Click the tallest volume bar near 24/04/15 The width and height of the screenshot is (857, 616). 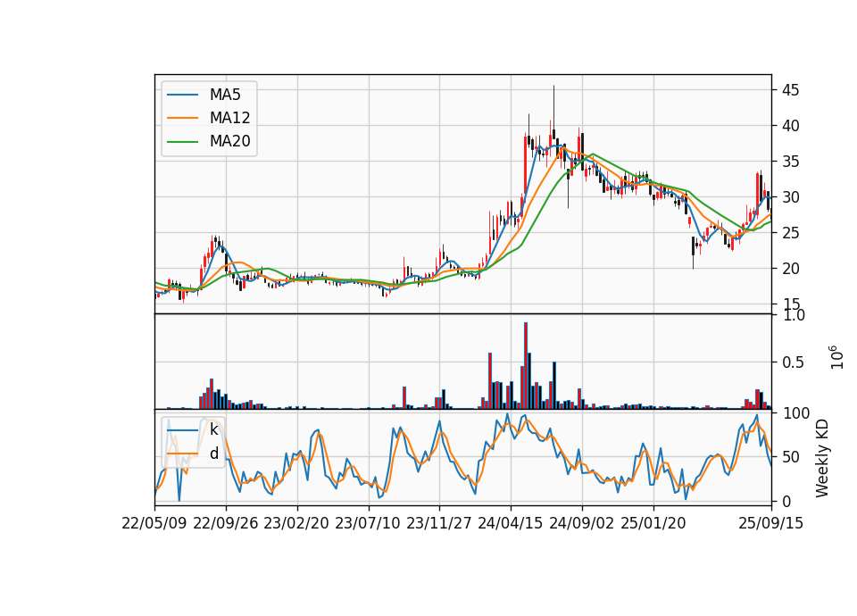point(525,366)
